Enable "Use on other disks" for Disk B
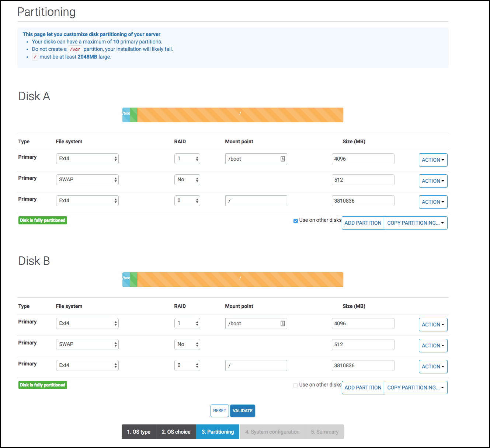490x448 pixels. (x=296, y=385)
